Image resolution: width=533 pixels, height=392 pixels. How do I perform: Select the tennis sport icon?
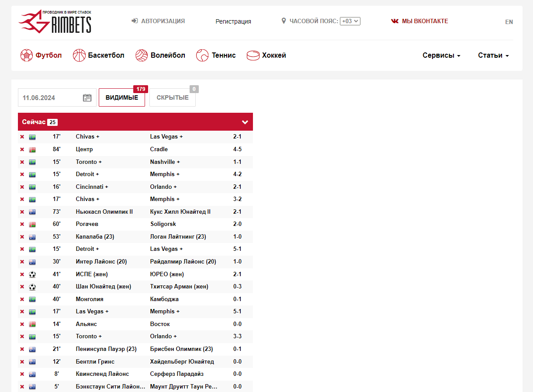tap(202, 56)
